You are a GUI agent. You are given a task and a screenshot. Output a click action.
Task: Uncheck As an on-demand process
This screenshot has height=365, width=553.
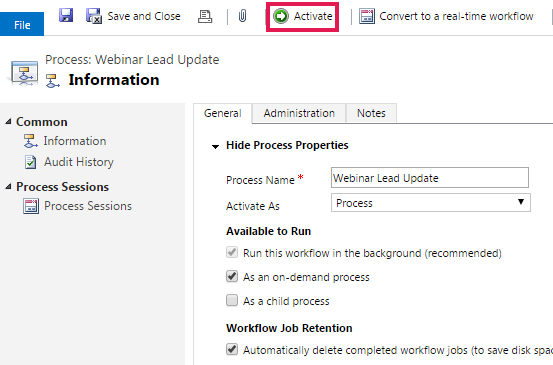click(x=232, y=276)
